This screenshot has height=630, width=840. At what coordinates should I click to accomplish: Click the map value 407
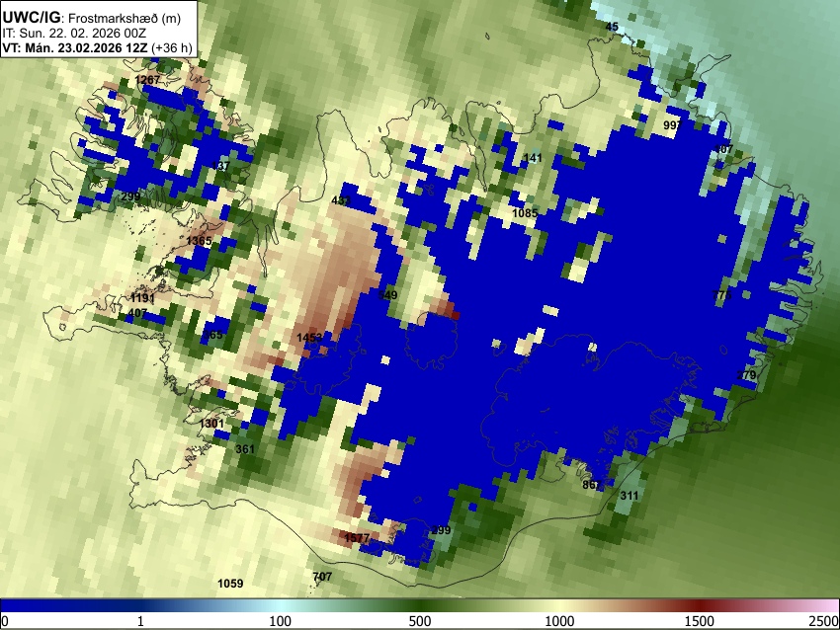(x=137, y=313)
